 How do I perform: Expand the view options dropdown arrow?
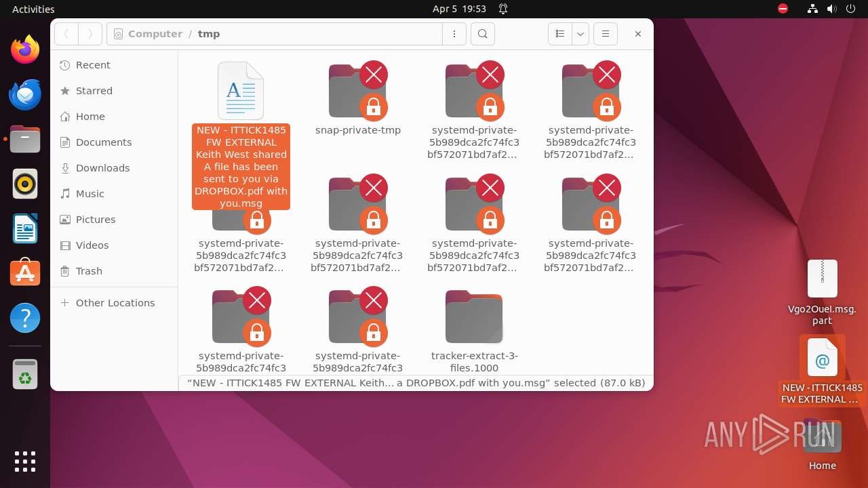580,34
